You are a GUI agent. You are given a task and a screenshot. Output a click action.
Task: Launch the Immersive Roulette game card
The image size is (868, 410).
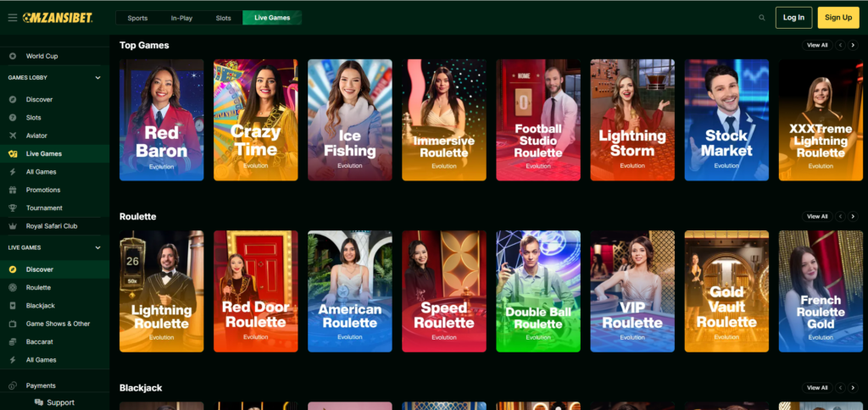coord(444,120)
